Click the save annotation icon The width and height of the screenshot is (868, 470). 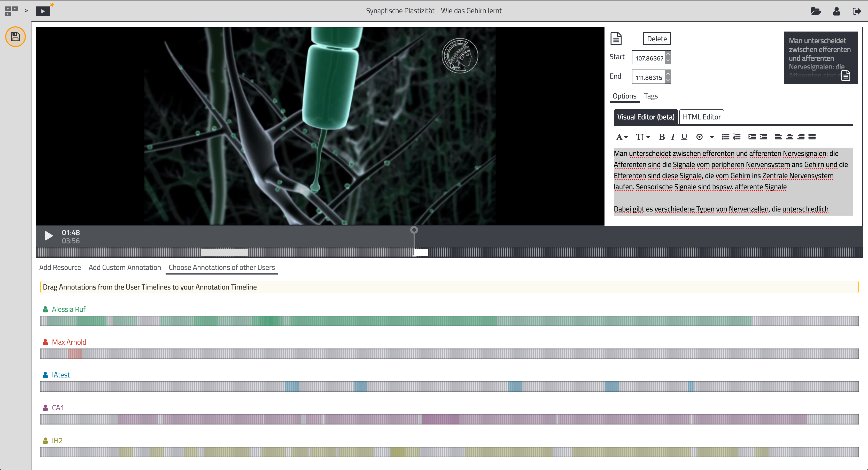coord(16,37)
